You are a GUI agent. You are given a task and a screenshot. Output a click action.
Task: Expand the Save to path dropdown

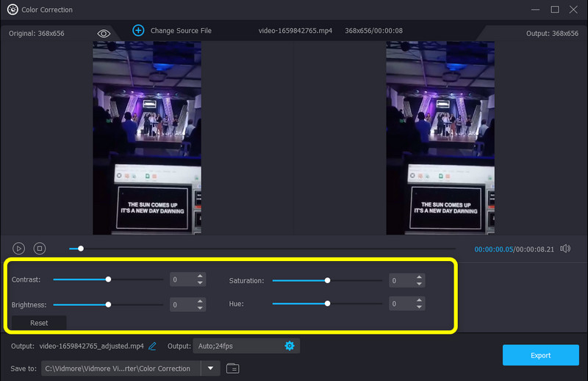[211, 368]
